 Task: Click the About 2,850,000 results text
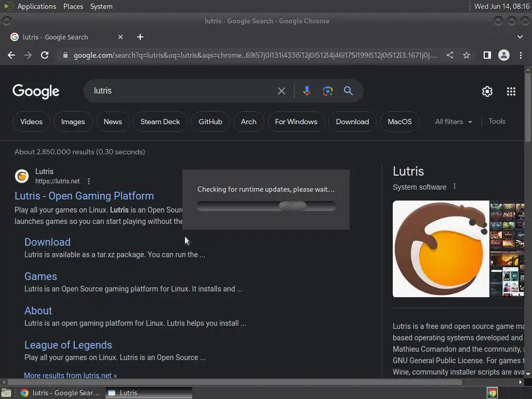click(x=79, y=152)
